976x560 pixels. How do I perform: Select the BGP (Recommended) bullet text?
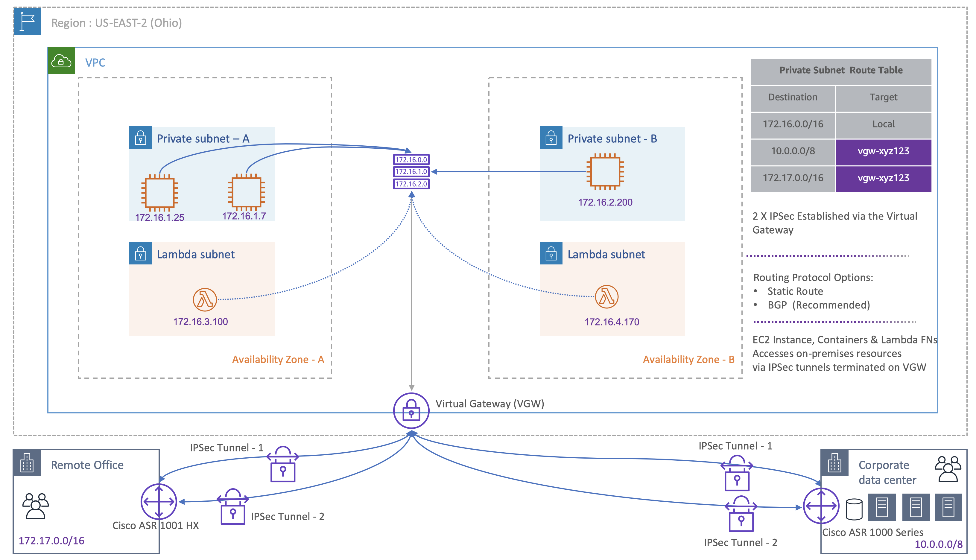[818, 305]
